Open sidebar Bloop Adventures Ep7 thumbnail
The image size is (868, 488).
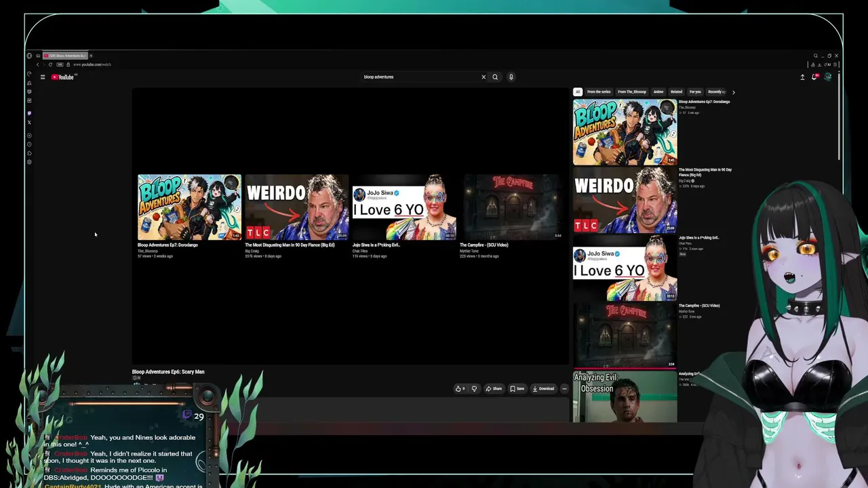click(625, 132)
